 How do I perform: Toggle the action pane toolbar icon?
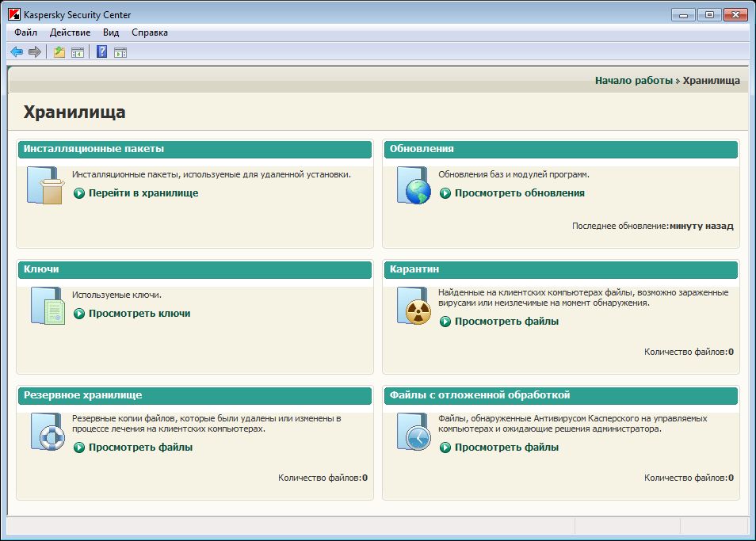point(120,52)
